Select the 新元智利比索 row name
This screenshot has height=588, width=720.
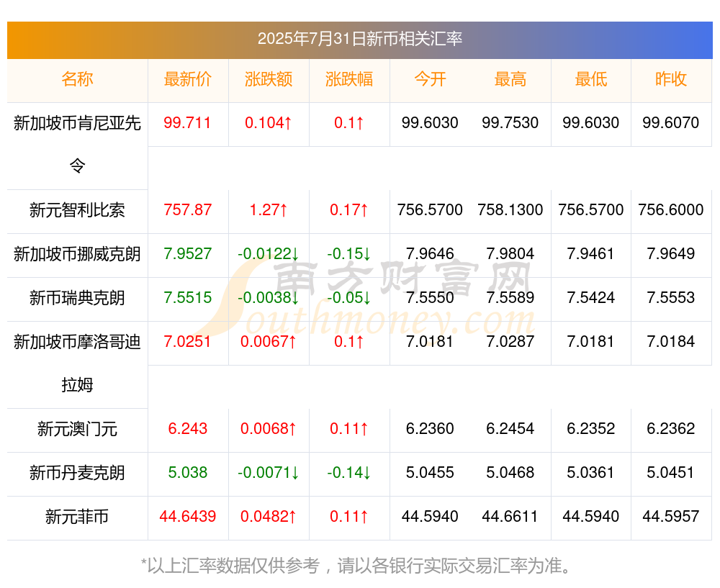click(x=77, y=210)
